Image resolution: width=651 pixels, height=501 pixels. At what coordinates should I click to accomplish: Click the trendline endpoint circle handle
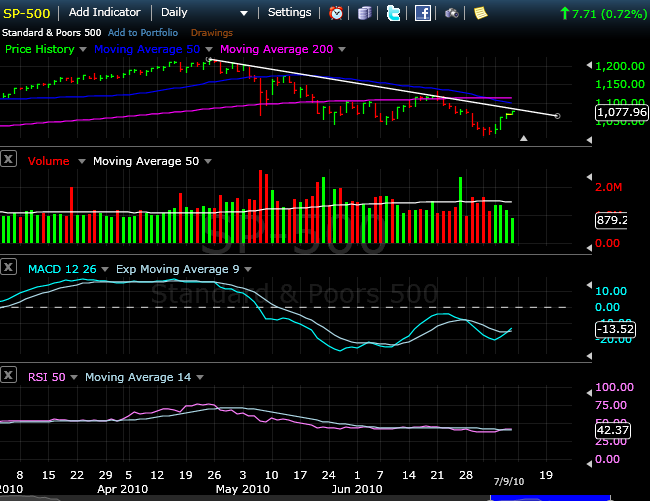coord(557,116)
